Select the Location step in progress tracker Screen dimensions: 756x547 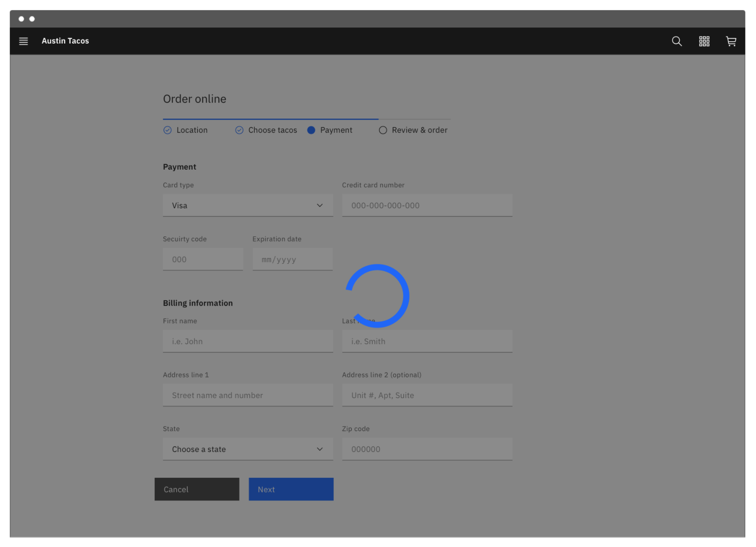(192, 130)
